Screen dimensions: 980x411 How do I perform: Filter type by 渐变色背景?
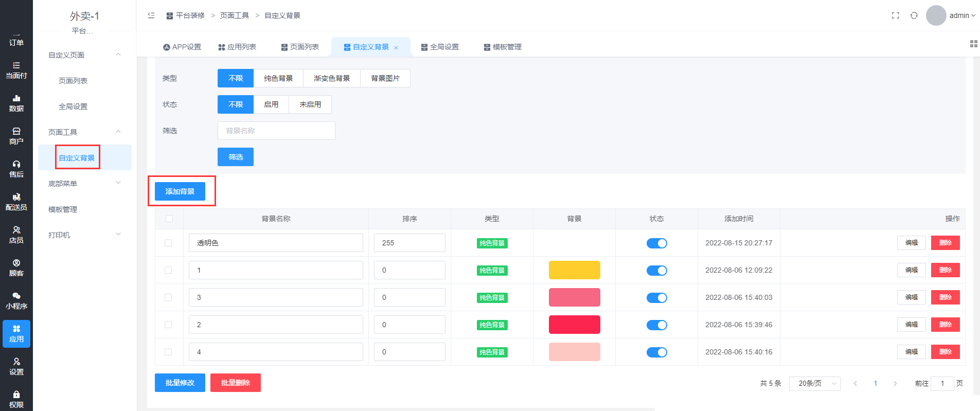(x=332, y=78)
